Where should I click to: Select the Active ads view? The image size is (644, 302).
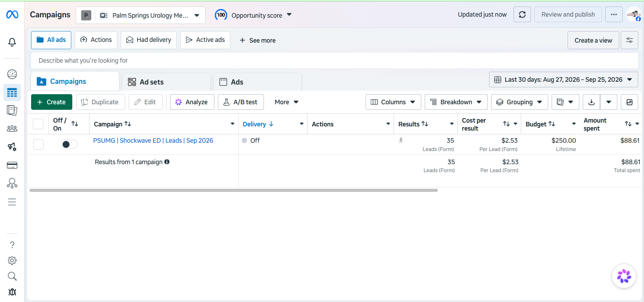pos(205,40)
